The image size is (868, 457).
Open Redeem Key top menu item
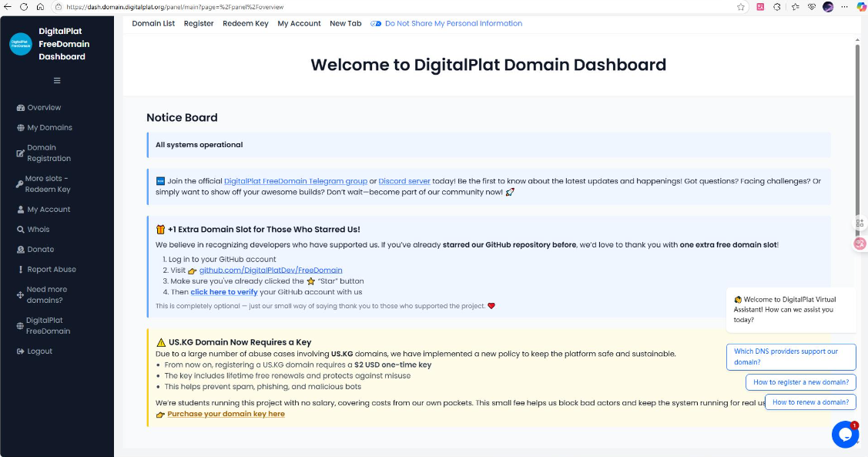[x=245, y=23]
